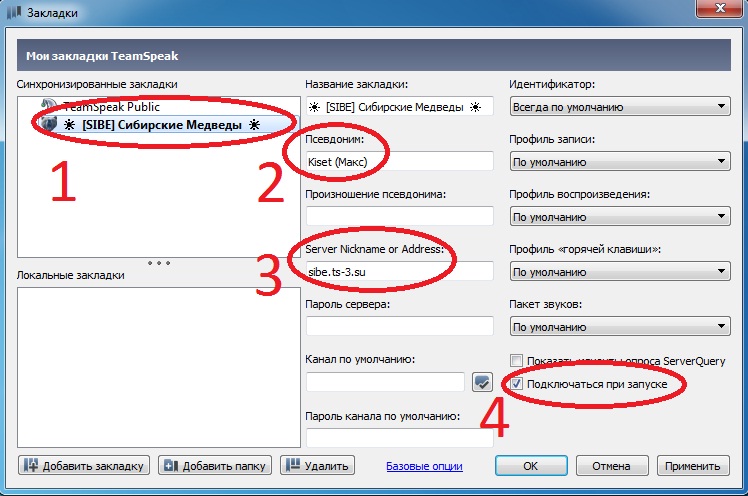Focus the Пароль канала по умолчанию field
This screenshot has height=496, width=748.
[x=399, y=437]
